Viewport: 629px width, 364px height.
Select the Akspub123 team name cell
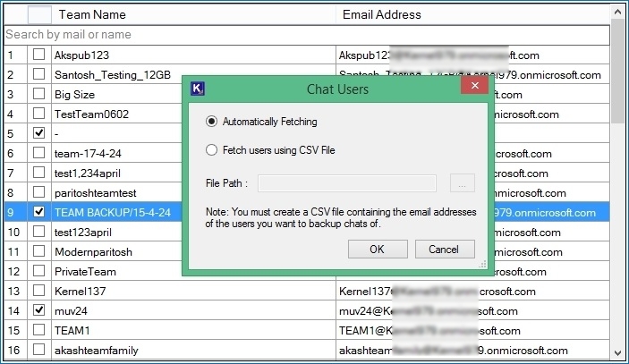pyautogui.click(x=194, y=55)
